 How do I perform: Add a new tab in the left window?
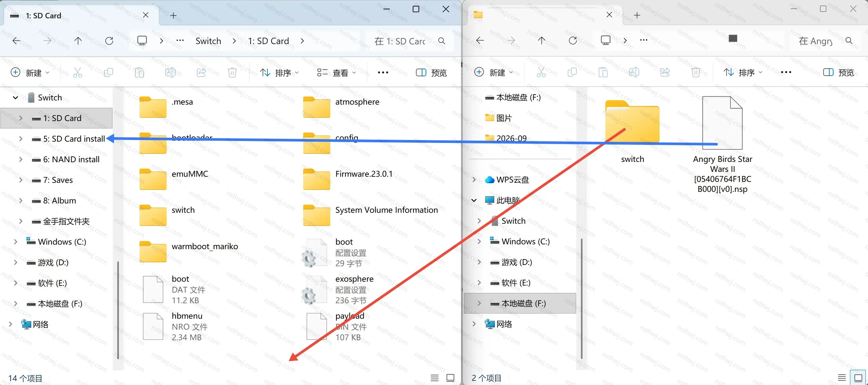pyautogui.click(x=173, y=15)
